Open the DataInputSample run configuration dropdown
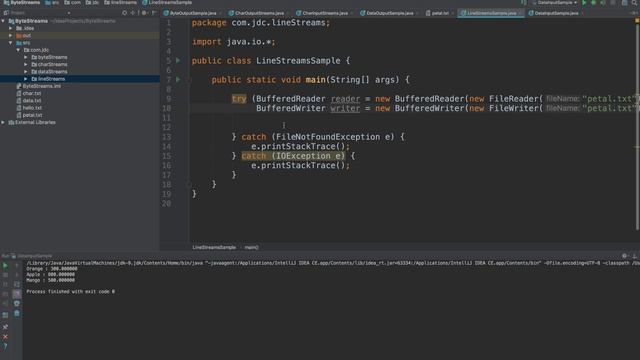The height and width of the screenshot is (360, 640). [x=555, y=3]
